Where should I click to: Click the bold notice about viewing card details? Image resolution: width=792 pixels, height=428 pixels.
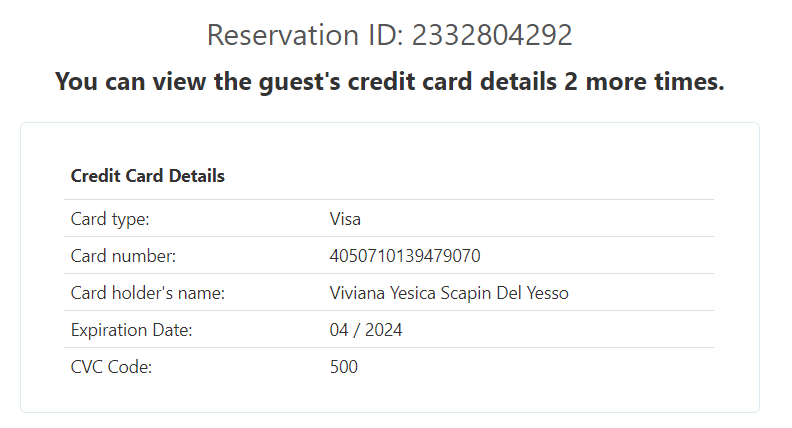[389, 82]
